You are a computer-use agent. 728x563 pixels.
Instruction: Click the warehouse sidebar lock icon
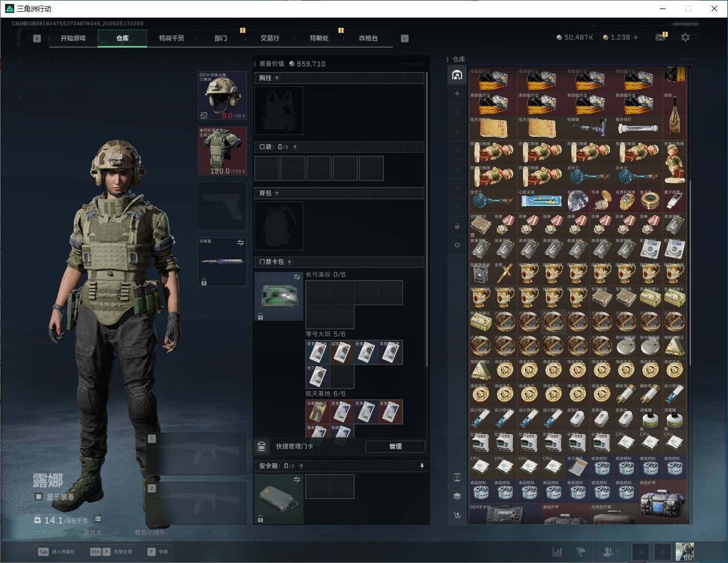coord(457,226)
